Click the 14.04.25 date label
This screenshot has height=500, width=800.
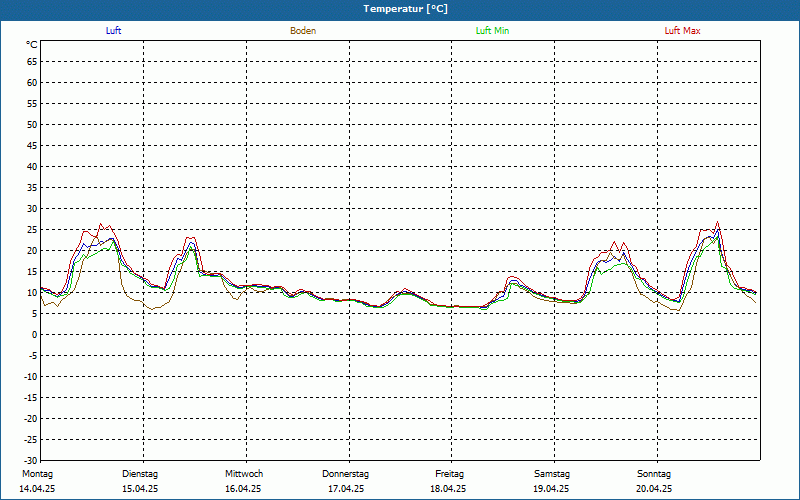(37, 489)
